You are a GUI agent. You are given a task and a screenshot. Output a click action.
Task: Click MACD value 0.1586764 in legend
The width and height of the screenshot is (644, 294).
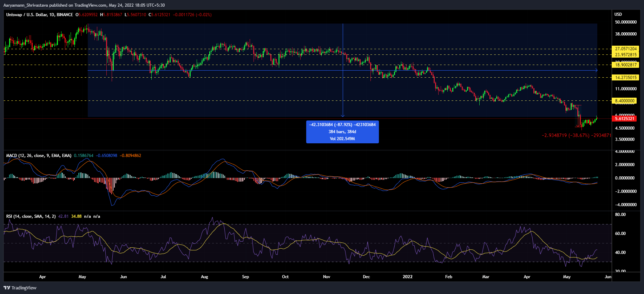coord(84,156)
